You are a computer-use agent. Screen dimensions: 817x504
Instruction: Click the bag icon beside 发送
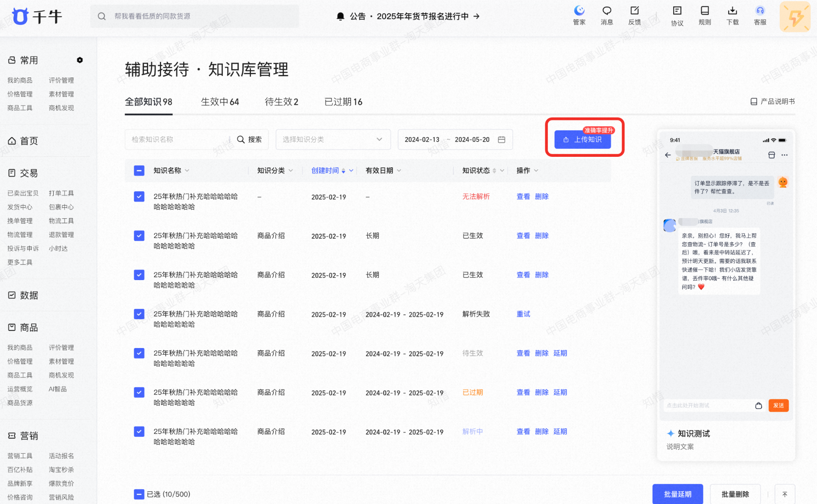click(758, 405)
